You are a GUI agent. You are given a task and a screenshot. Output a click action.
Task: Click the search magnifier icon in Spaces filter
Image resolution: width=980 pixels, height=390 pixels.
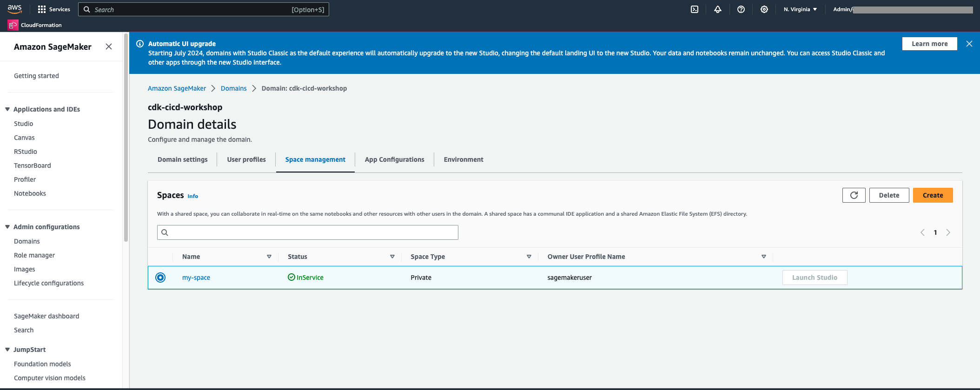pyautogui.click(x=165, y=232)
